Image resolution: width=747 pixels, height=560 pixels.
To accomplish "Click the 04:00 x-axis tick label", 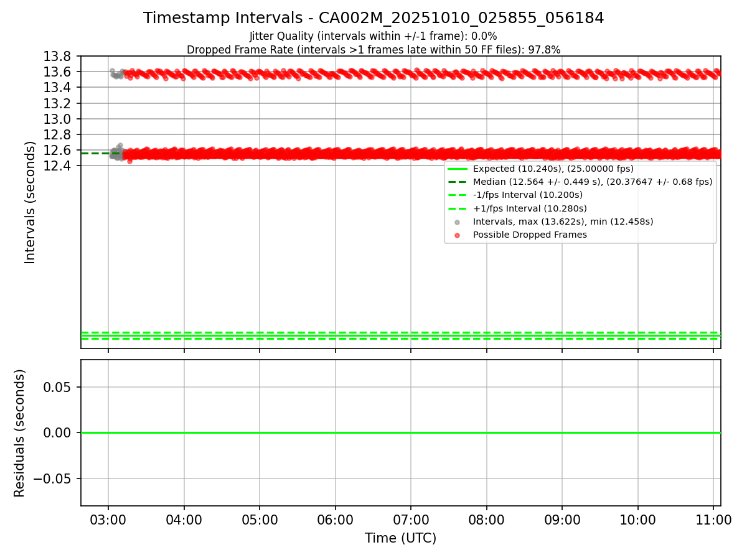I will point(184,519).
